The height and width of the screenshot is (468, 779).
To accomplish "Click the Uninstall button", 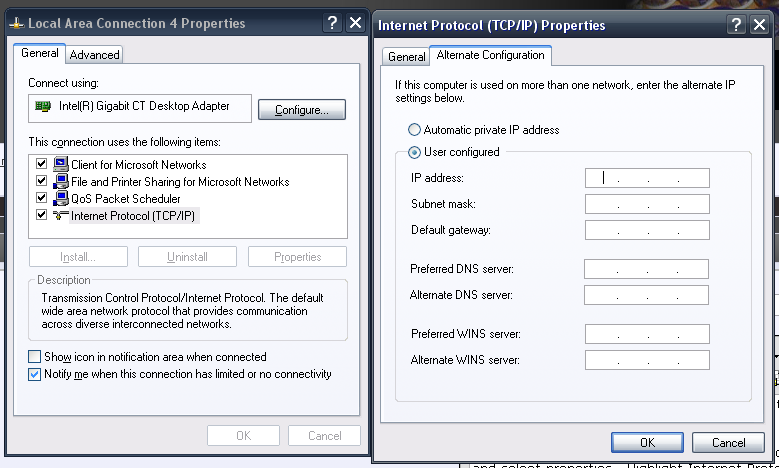I will point(187,257).
